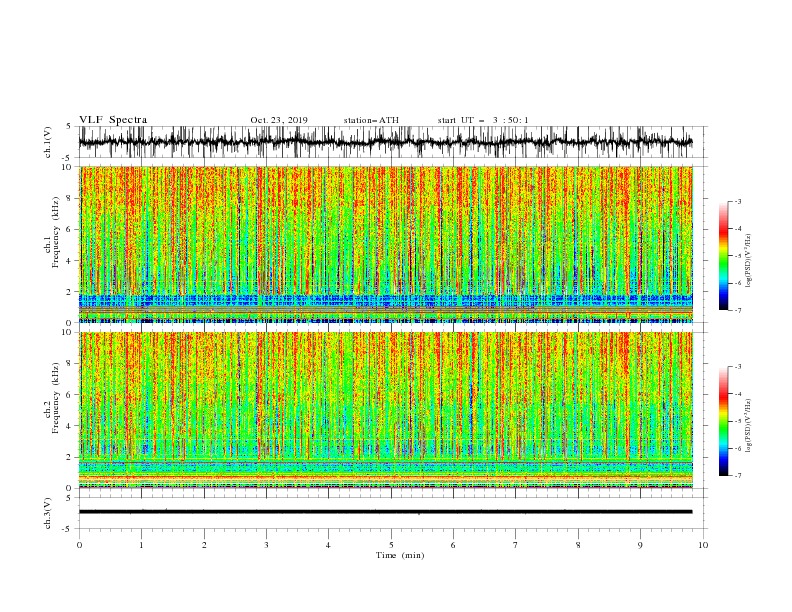The image size is (792, 612).
Task: Select the date label "Oct. 23, 2019"
Action: (279, 120)
